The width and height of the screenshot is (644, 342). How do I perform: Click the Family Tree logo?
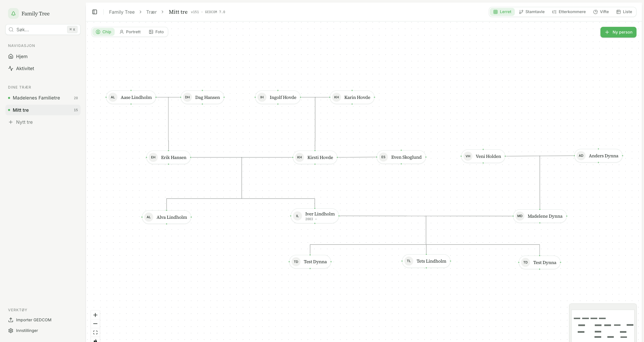[29, 13]
